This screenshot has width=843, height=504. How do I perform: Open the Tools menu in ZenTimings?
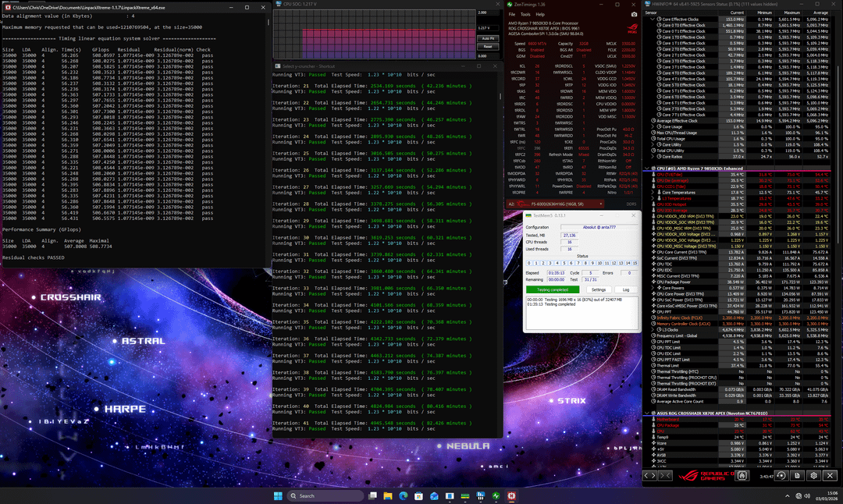pyautogui.click(x=524, y=14)
